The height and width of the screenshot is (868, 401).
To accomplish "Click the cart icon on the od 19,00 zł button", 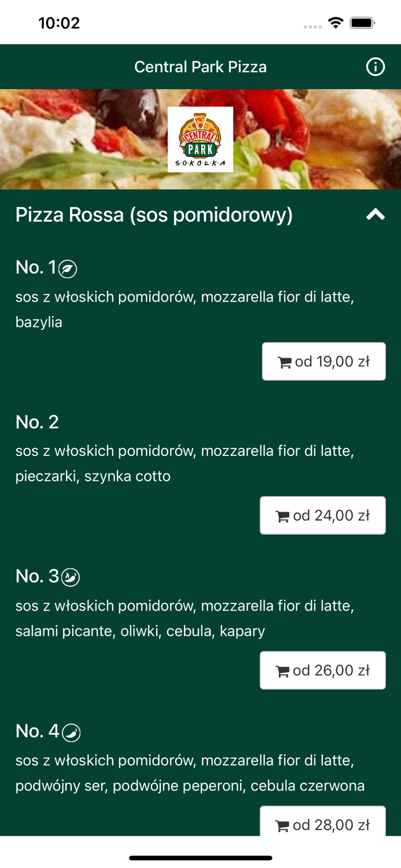I will tap(285, 361).
